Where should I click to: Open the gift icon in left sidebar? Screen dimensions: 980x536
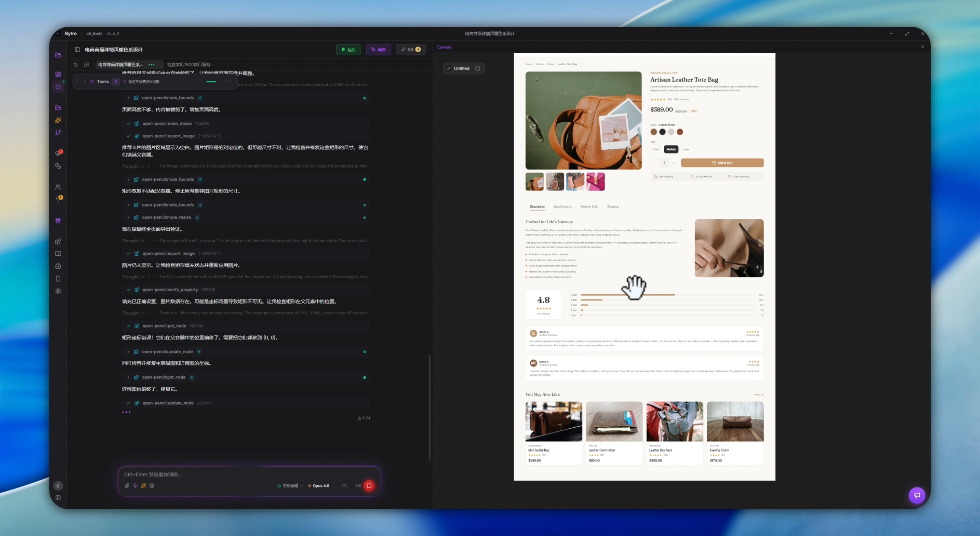pyautogui.click(x=58, y=221)
